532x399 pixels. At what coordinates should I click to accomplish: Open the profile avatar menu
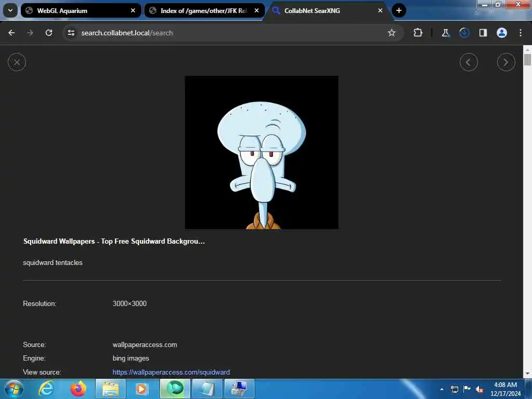(501, 33)
